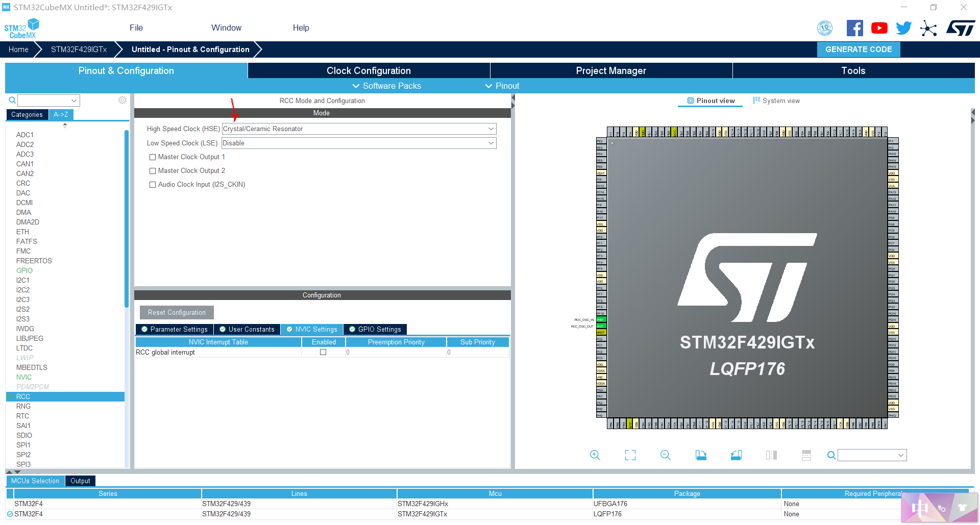Open the Twitter bird icon link
This screenshot has height=525, width=980.
903,28
